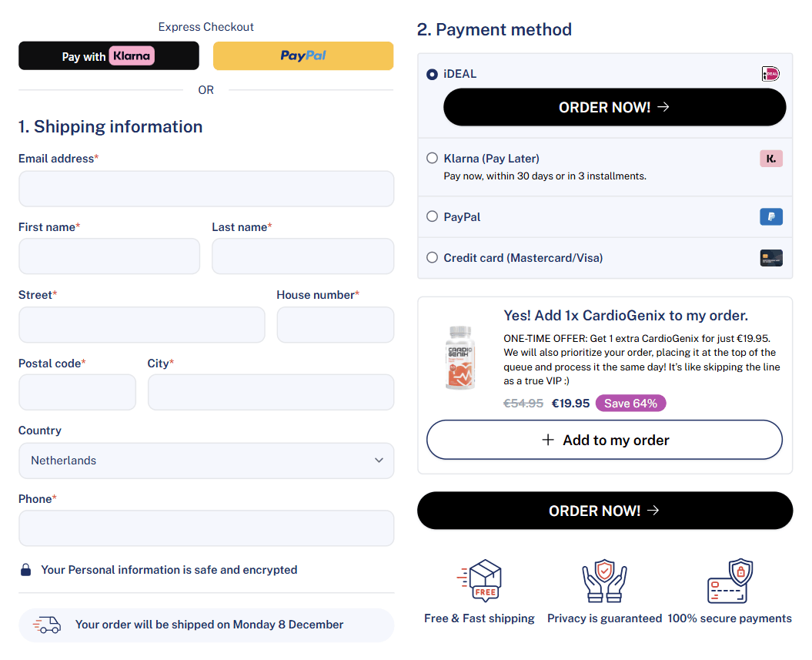The height and width of the screenshot is (660, 812).
Task: Click the 100% secure payments icon
Action: click(x=730, y=584)
